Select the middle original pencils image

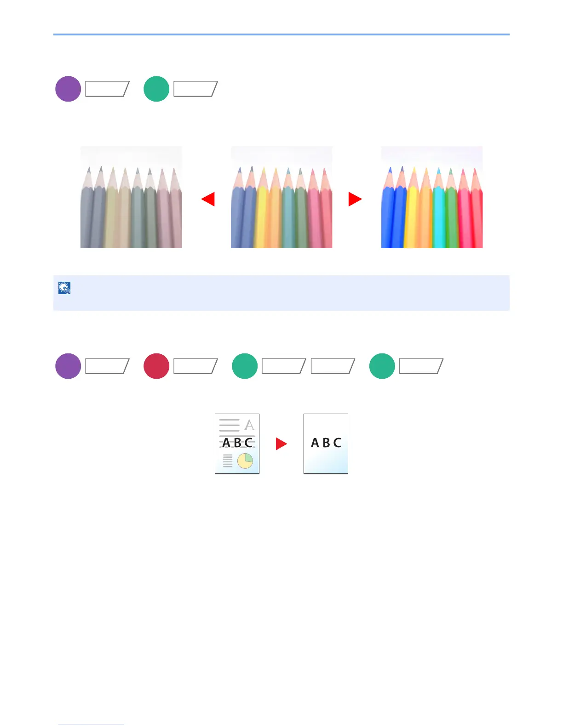(x=281, y=197)
